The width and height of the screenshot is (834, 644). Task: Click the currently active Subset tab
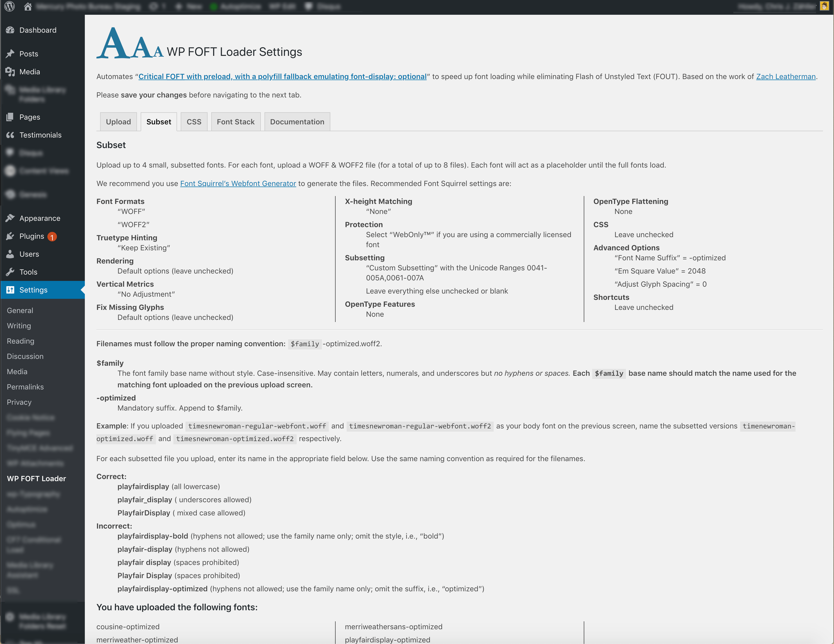click(158, 122)
